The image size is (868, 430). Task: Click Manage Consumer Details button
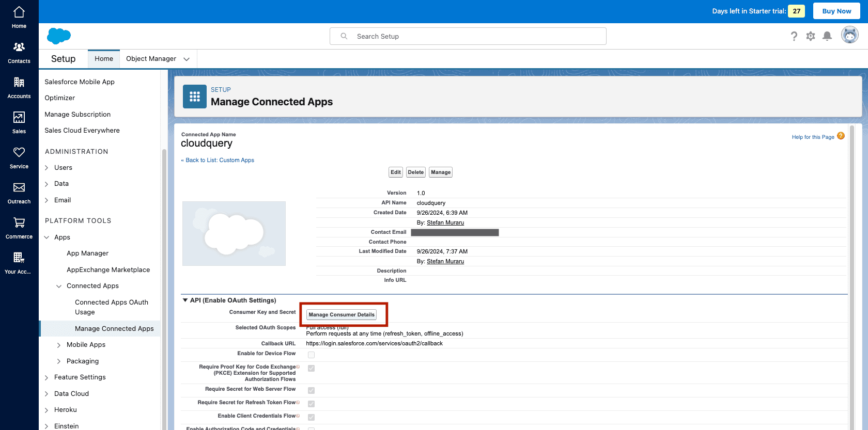(342, 314)
